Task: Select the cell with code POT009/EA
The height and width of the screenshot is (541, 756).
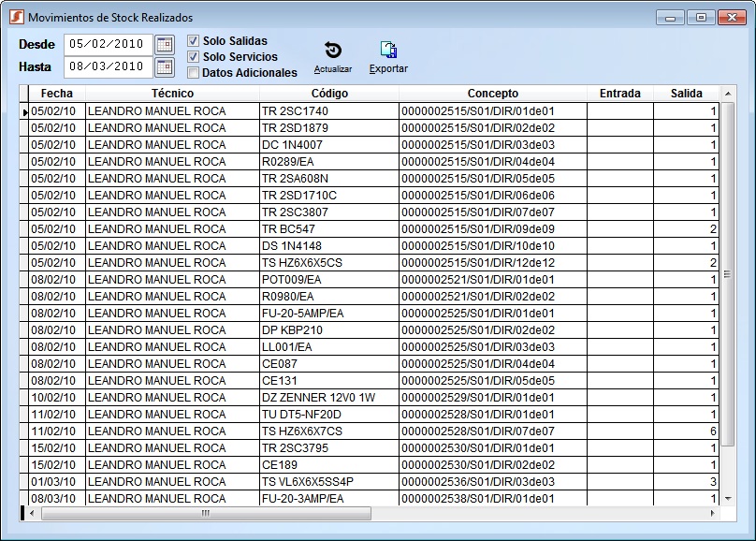Action: click(x=328, y=280)
